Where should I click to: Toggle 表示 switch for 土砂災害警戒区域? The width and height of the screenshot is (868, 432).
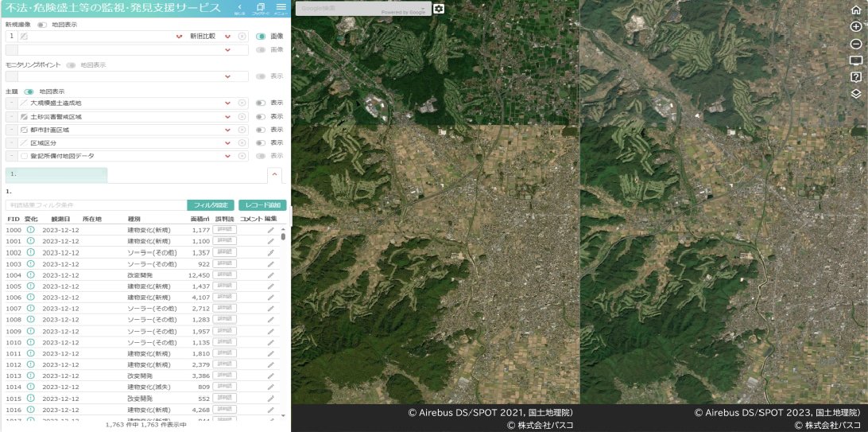[261, 116]
